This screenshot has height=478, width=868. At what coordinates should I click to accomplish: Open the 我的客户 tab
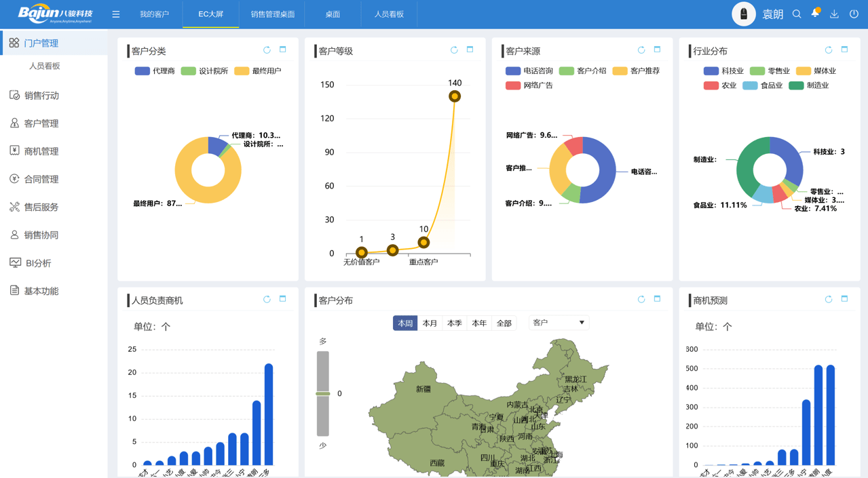[x=154, y=14]
